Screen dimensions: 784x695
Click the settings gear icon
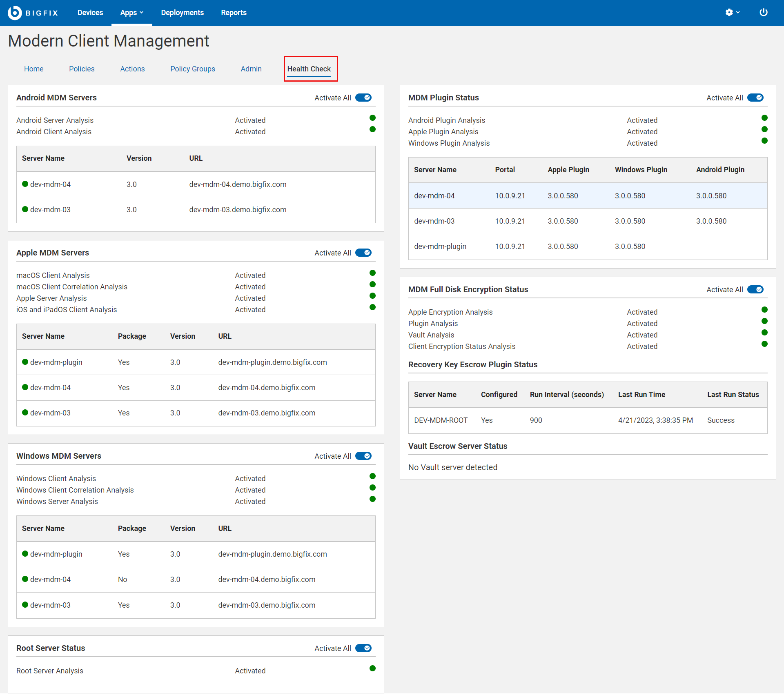(729, 13)
